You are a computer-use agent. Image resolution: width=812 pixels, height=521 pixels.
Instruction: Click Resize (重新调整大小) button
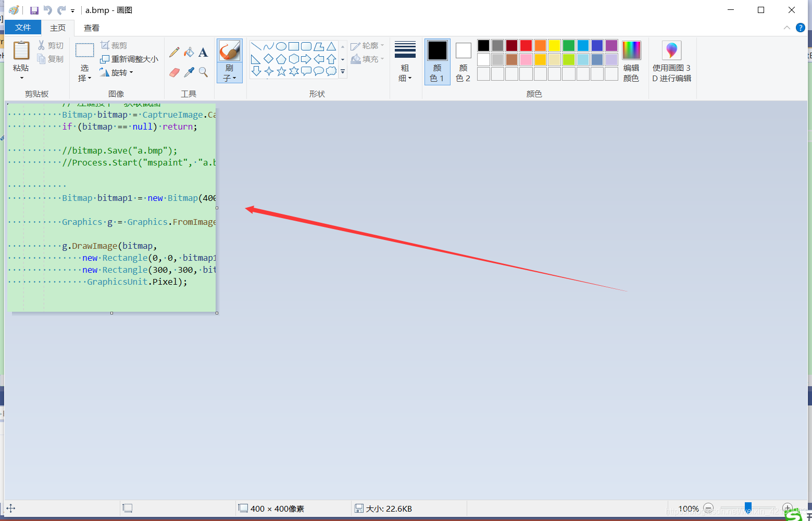pos(129,59)
